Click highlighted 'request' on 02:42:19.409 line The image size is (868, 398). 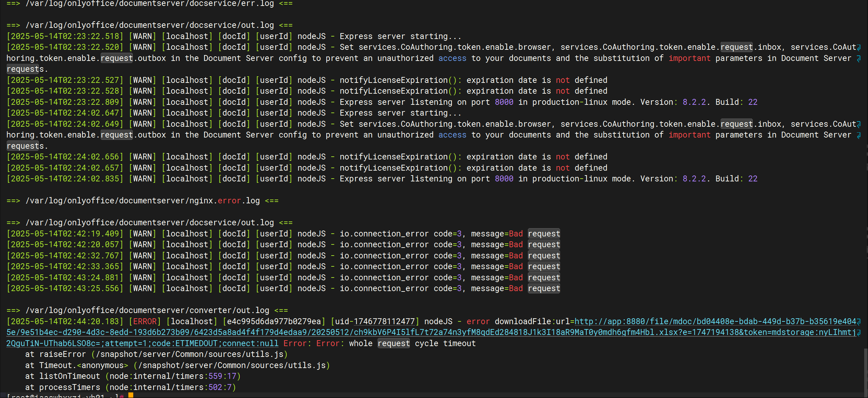click(544, 234)
